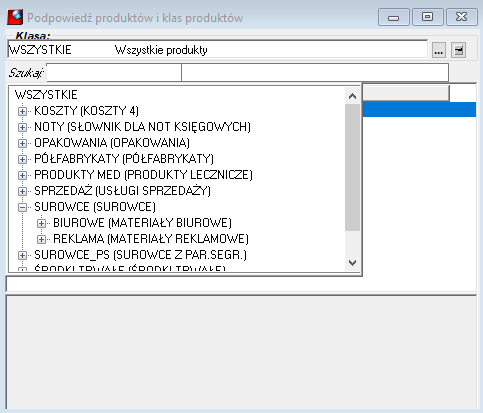Select SUROWCE (SUROWCE) class
483x413 pixels.
click(95, 207)
